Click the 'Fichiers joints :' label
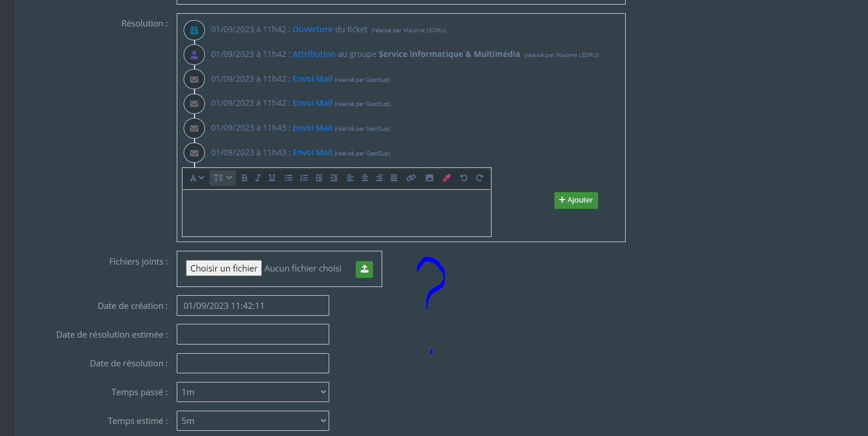Image resolution: width=868 pixels, height=436 pixels. 138,262
